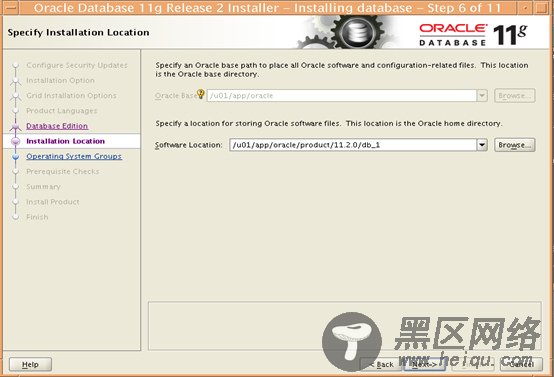Select the Installation Location step

pyautogui.click(x=65, y=141)
